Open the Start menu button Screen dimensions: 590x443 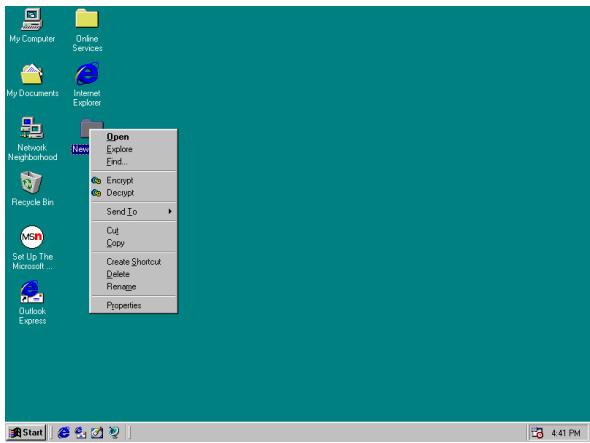click(26, 432)
